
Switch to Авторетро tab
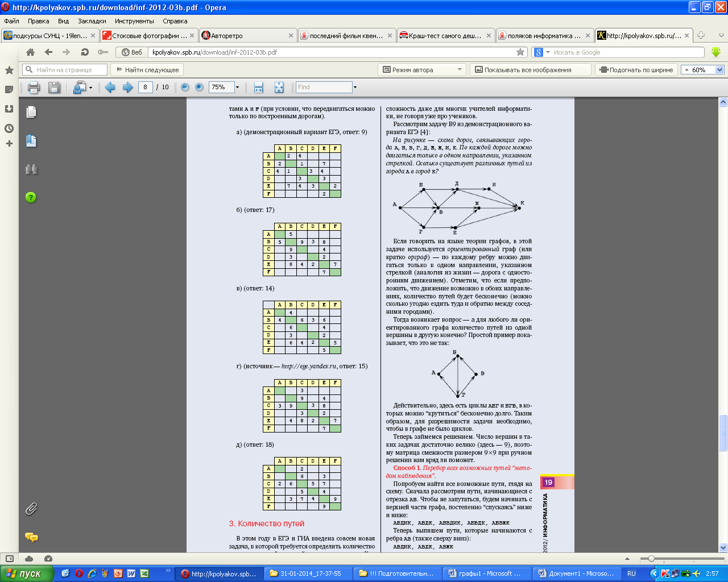(x=247, y=36)
